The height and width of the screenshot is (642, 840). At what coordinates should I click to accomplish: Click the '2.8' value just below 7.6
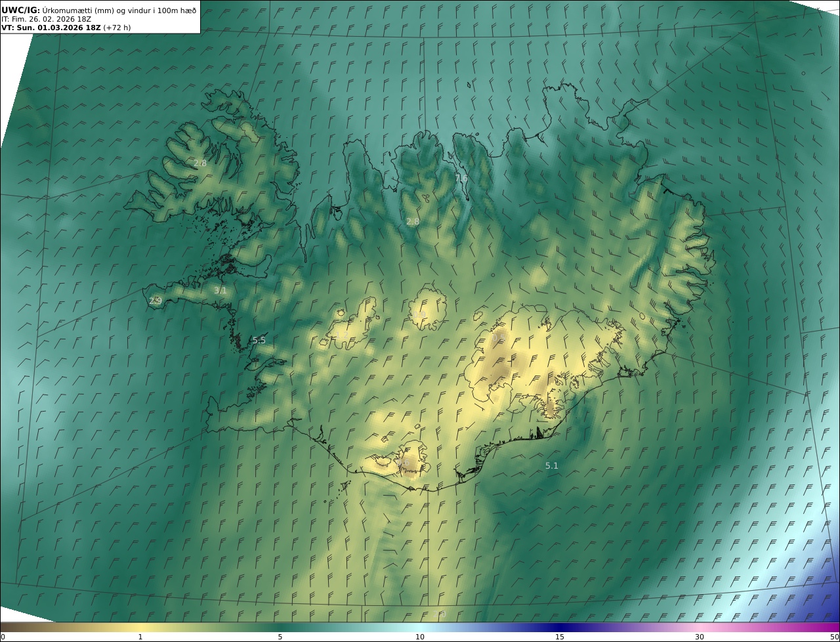412,221
